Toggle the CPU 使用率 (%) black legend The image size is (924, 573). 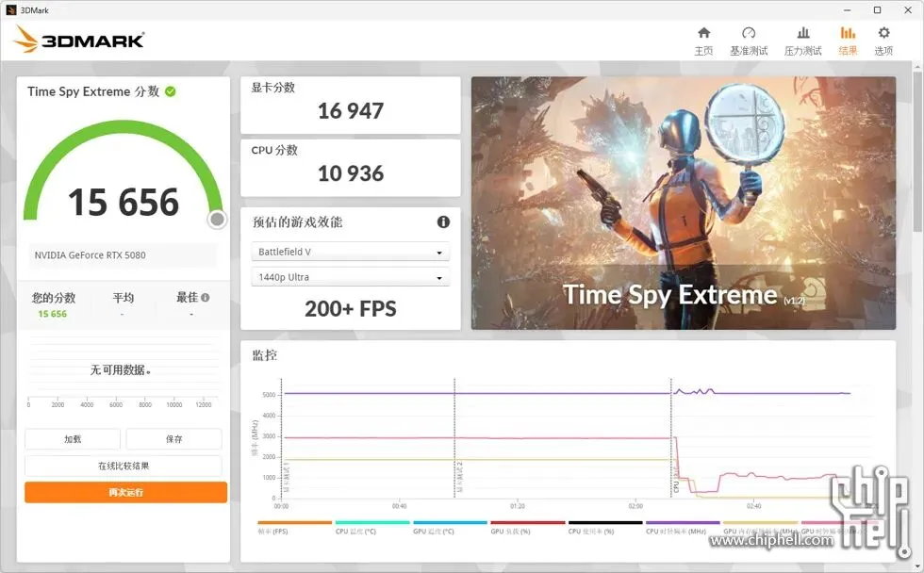click(x=605, y=527)
